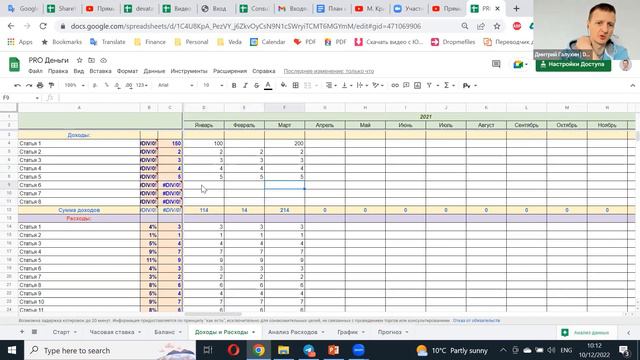Screen dimensions: 640x360
Task: Insert a link
Action: pos(395,85)
